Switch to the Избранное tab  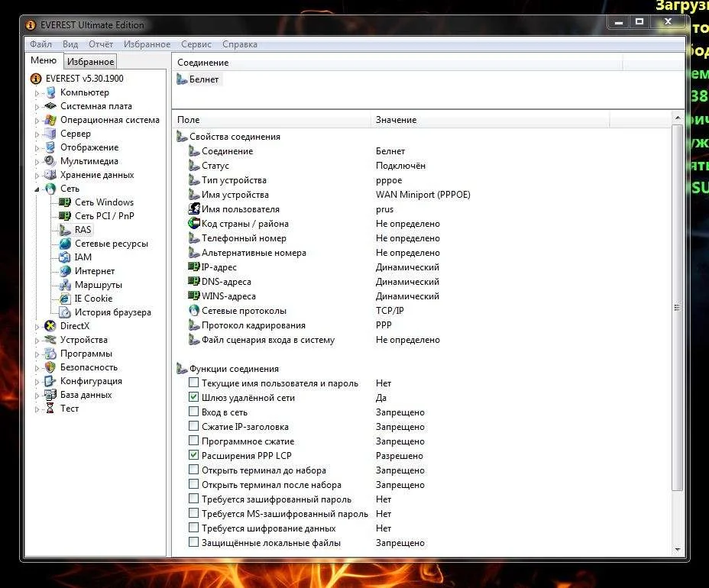coord(90,62)
